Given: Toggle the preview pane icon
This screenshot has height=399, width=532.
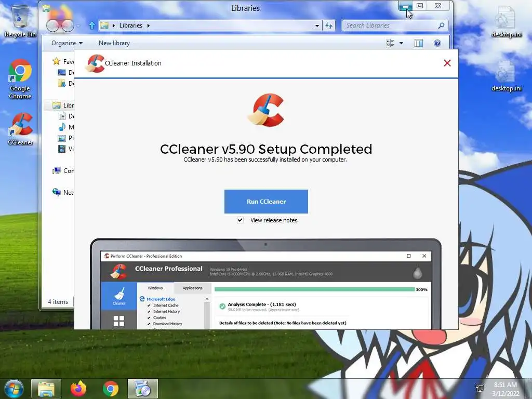Looking at the screenshot, I should pyautogui.click(x=419, y=43).
